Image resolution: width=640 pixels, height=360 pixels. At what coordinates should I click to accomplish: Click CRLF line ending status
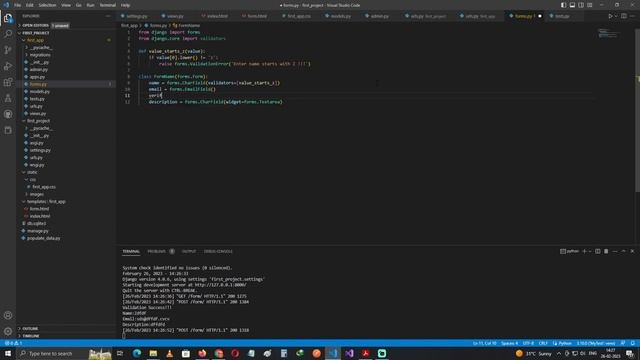click(543, 343)
